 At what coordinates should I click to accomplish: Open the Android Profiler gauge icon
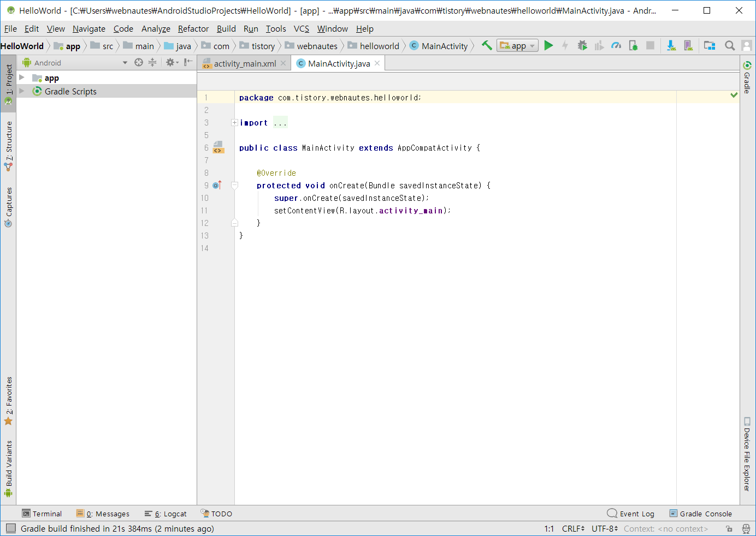coord(616,45)
